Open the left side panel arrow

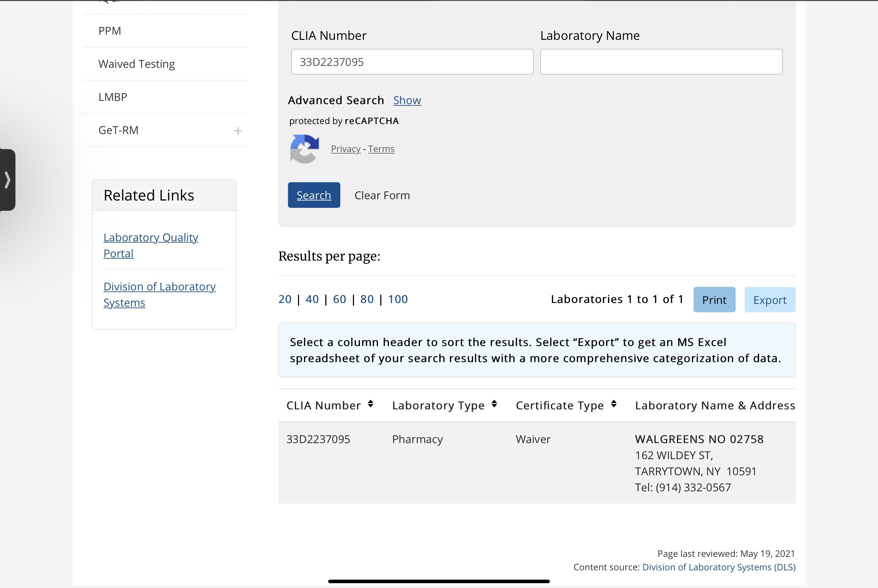coord(7,180)
